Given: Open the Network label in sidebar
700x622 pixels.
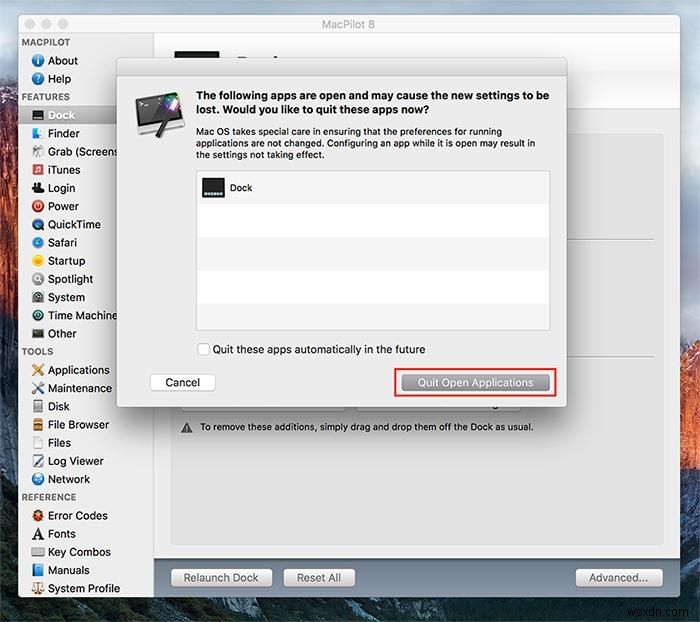Looking at the screenshot, I should click(x=69, y=479).
